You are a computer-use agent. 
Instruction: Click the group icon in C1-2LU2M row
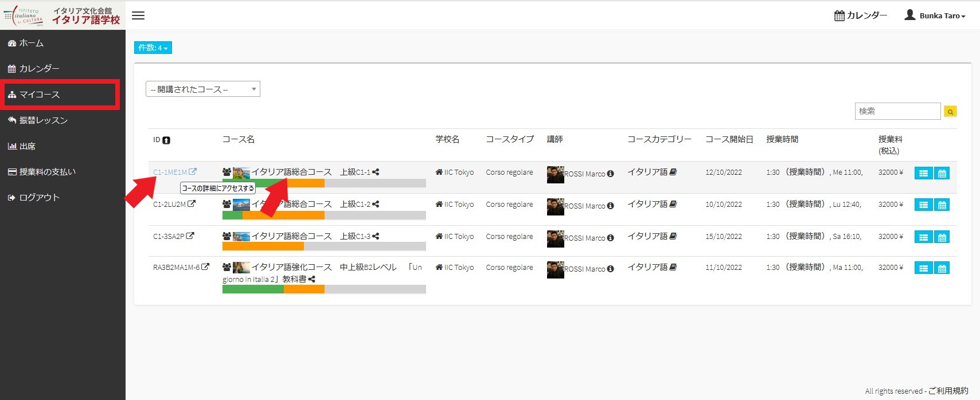[227, 204]
